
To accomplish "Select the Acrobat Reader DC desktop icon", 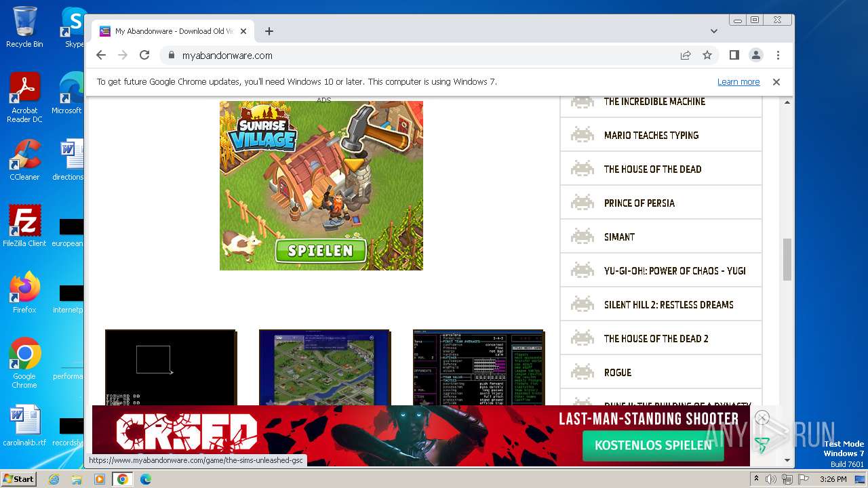I will [24, 98].
